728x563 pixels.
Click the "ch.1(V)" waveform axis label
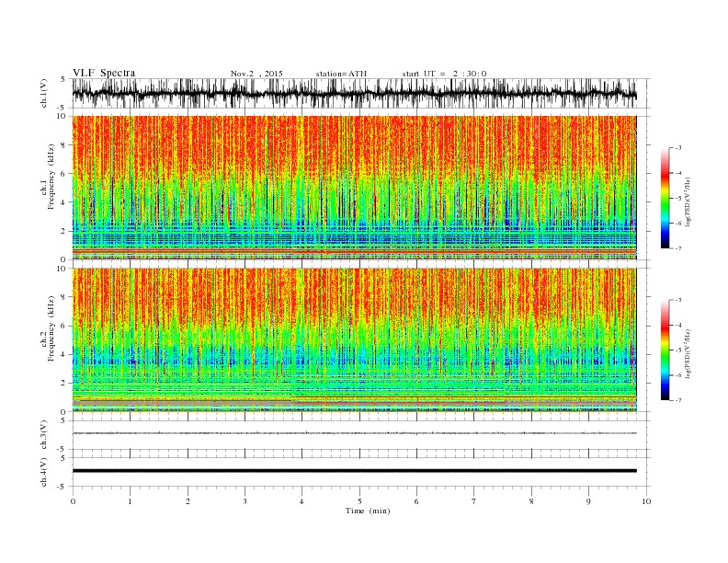click(x=44, y=93)
